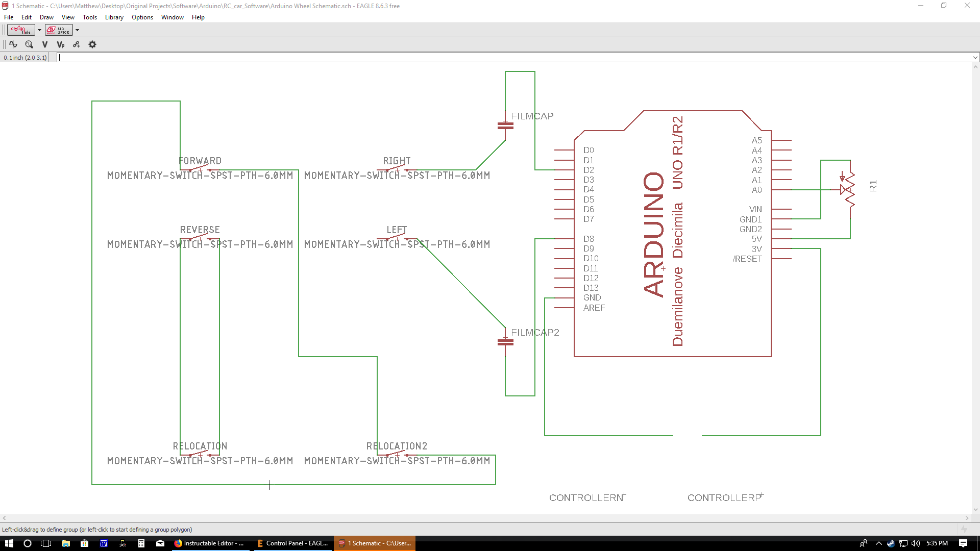
Task: Expand the LTC SPICE dropdown arrow
Action: [x=77, y=30]
